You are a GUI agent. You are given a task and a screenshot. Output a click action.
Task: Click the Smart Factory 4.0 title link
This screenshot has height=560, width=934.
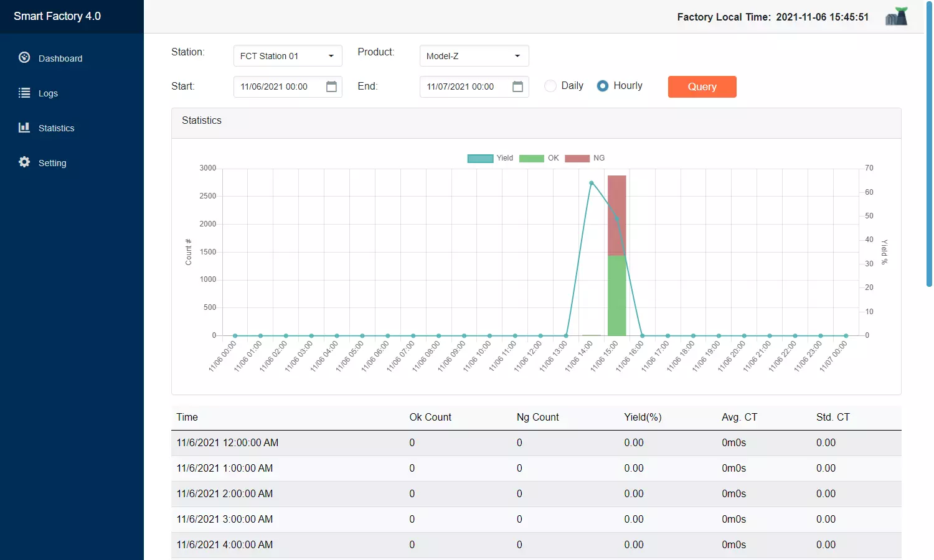57,16
